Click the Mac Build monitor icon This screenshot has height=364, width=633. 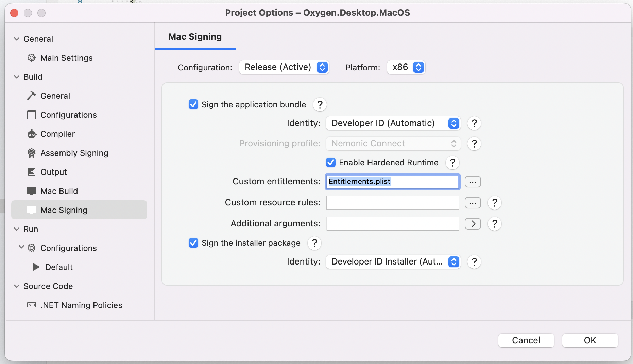pos(32,191)
